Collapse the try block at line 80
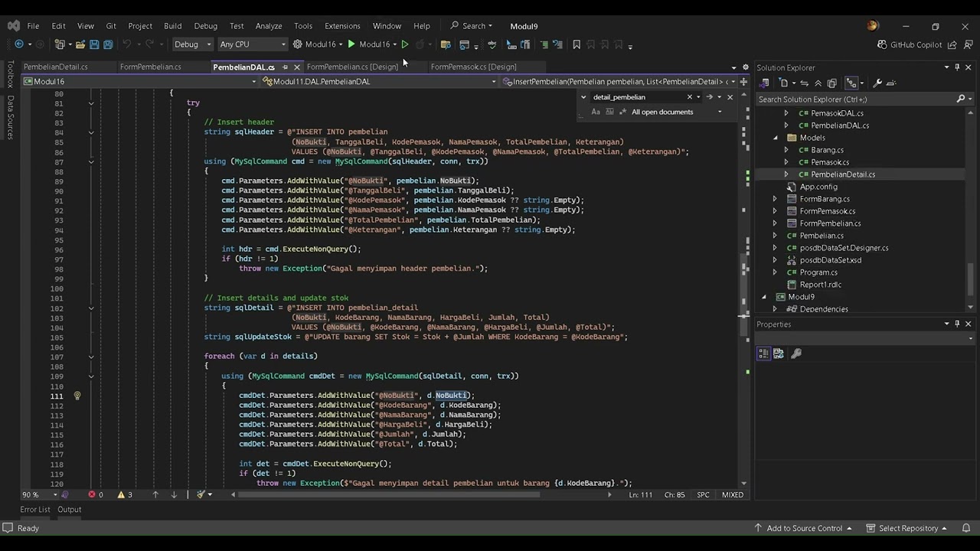980x551 pixels. (90, 103)
